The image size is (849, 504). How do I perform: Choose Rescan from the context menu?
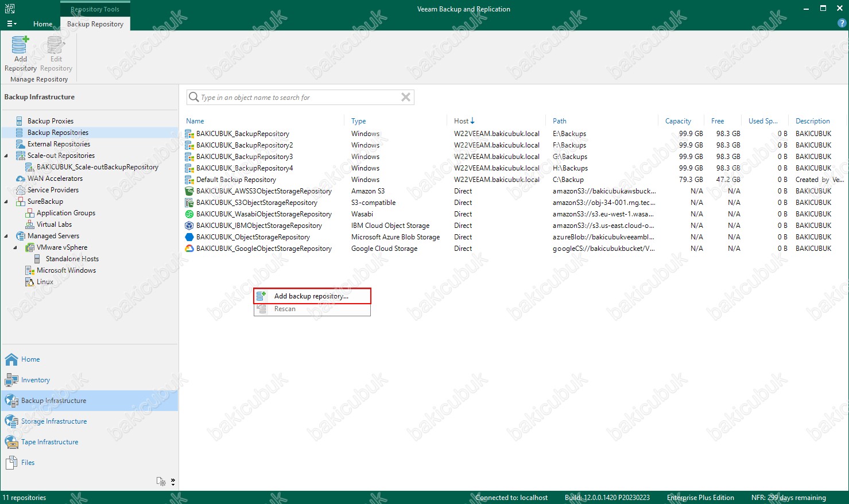[x=312, y=309]
